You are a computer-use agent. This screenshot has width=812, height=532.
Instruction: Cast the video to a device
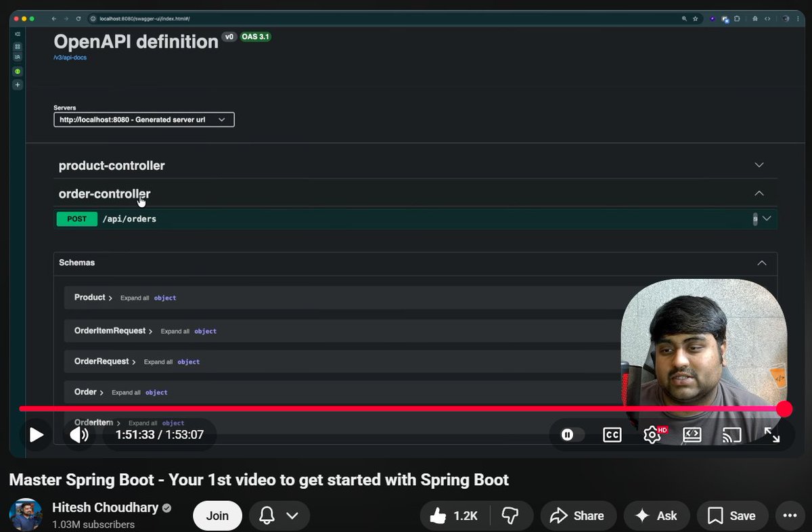(x=732, y=435)
